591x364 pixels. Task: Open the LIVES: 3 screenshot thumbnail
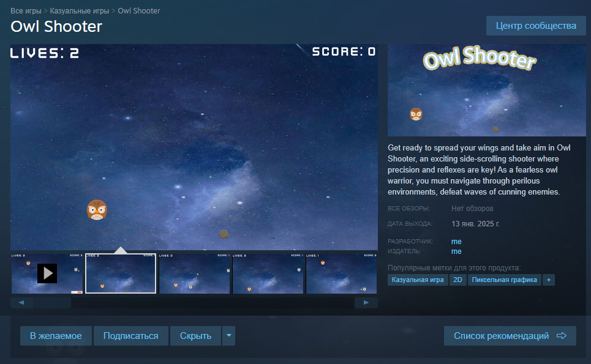point(268,273)
